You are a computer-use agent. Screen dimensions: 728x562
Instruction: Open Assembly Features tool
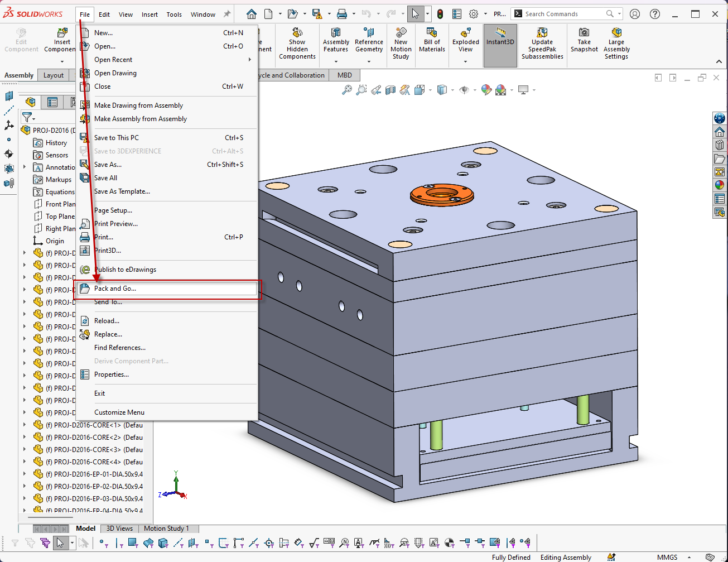(x=336, y=40)
